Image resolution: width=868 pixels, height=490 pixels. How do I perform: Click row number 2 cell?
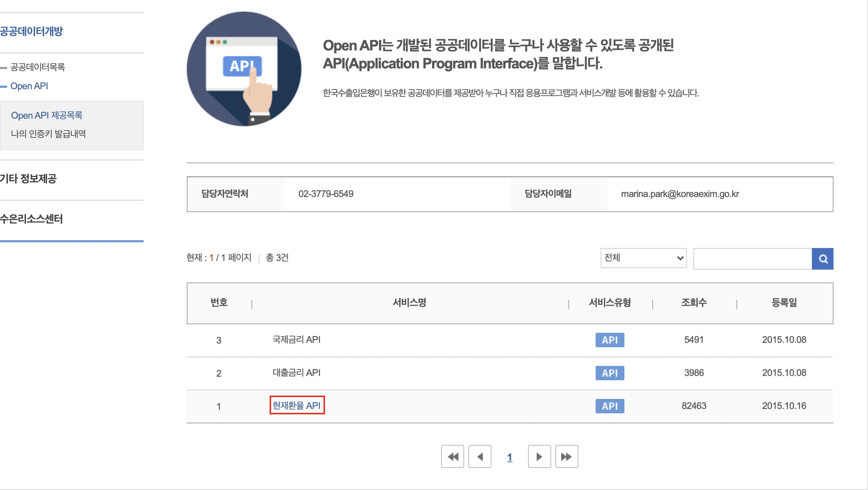tap(219, 373)
